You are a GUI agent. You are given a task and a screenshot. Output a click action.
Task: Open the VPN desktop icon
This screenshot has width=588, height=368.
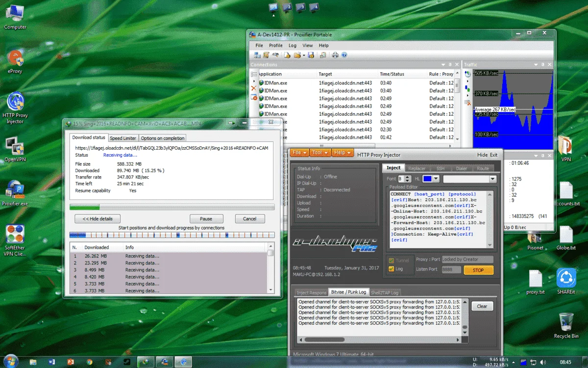[x=566, y=150]
